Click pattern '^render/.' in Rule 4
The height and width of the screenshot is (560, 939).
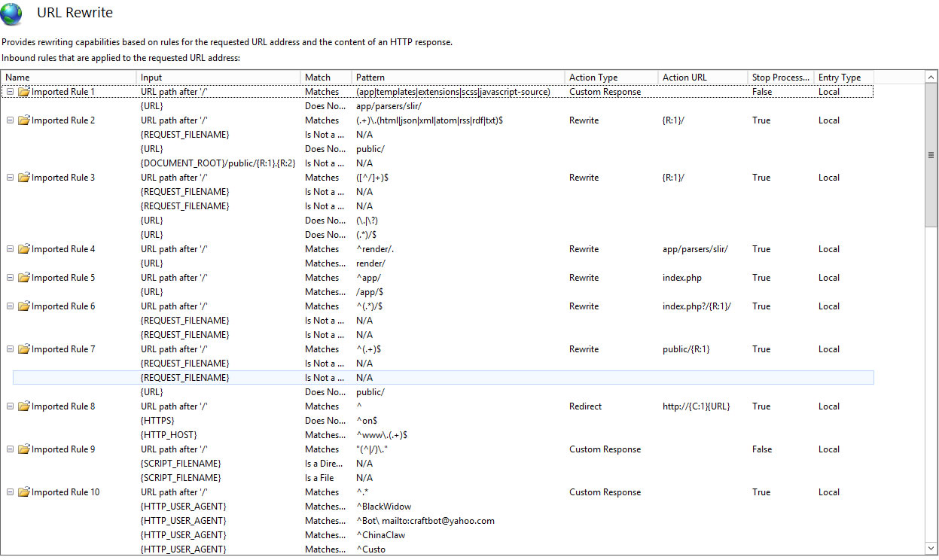tap(374, 249)
